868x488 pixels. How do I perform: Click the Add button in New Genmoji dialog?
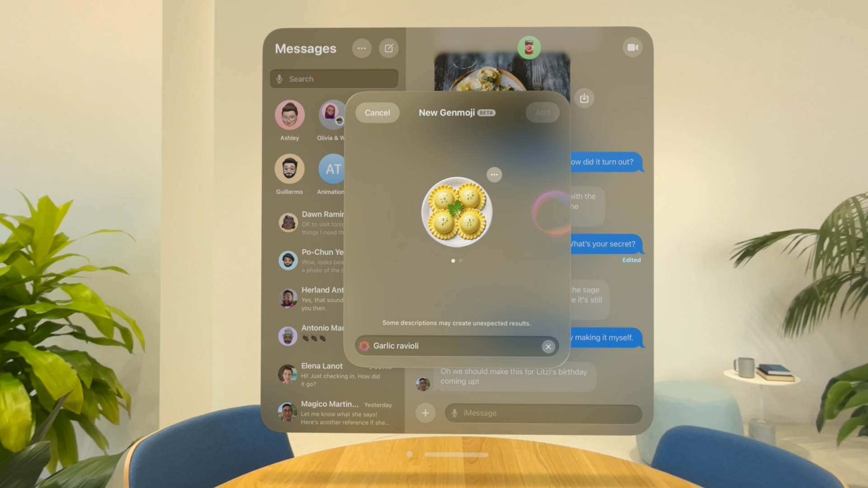[x=542, y=112]
